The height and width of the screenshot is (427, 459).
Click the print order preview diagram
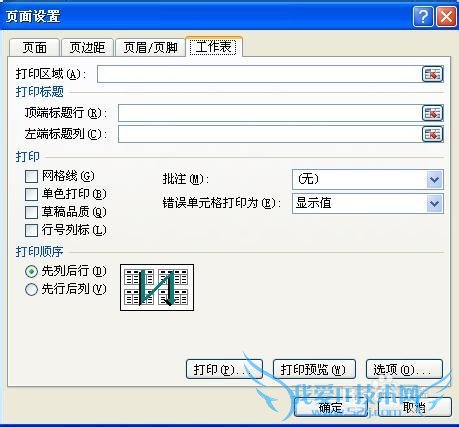(x=157, y=288)
